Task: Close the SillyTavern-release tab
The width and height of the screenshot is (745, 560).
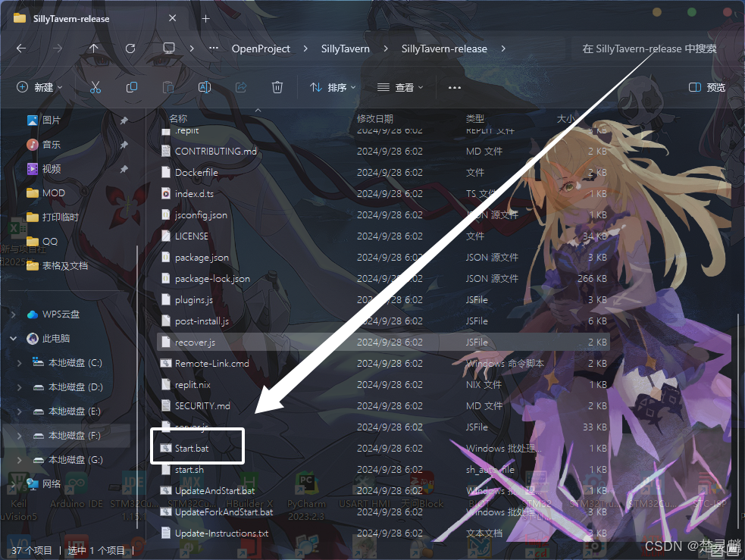Action: pyautogui.click(x=173, y=18)
